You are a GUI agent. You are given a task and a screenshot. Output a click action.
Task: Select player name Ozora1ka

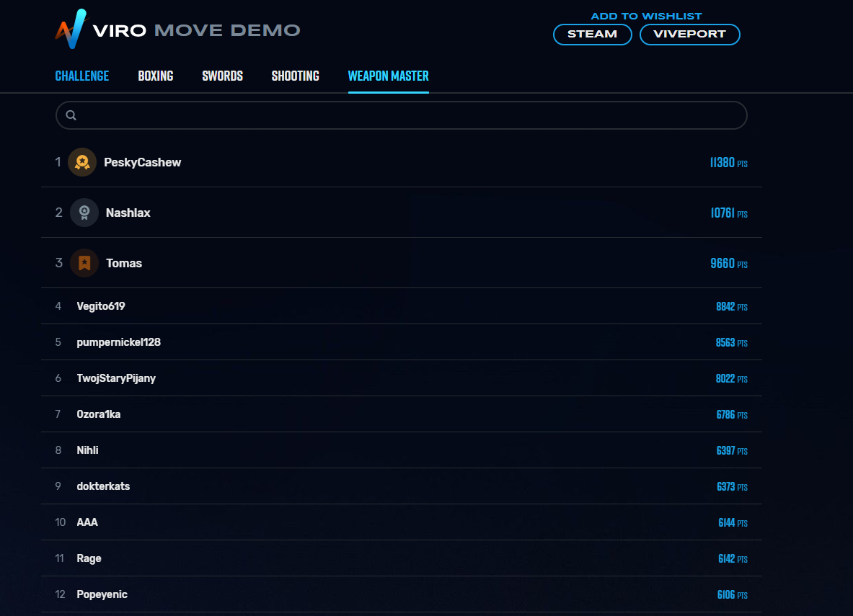click(x=99, y=414)
